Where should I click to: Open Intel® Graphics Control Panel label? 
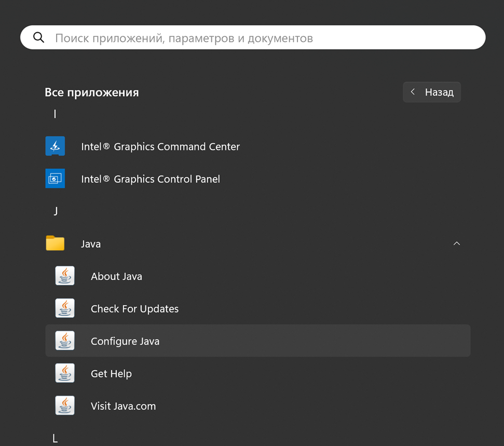point(151,179)
